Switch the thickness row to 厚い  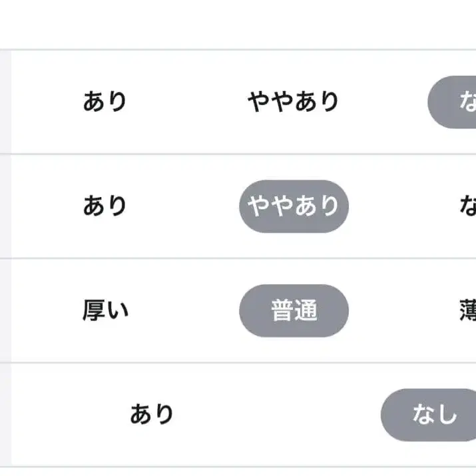pyautogui.click(x=105, y=311)
